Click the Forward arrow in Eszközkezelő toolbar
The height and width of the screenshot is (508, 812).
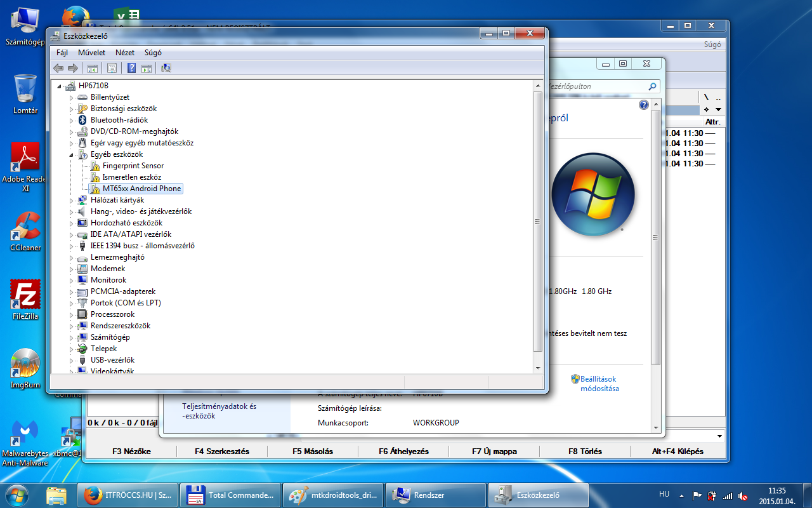pos(73,68)
